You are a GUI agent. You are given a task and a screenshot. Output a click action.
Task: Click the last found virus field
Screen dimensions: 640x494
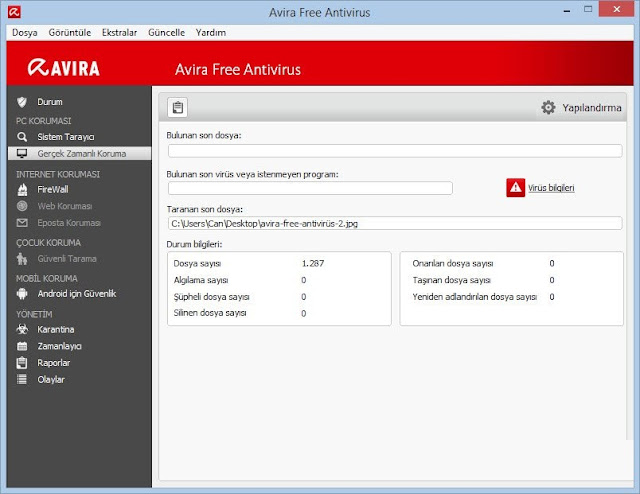click(x=310, y=188)
